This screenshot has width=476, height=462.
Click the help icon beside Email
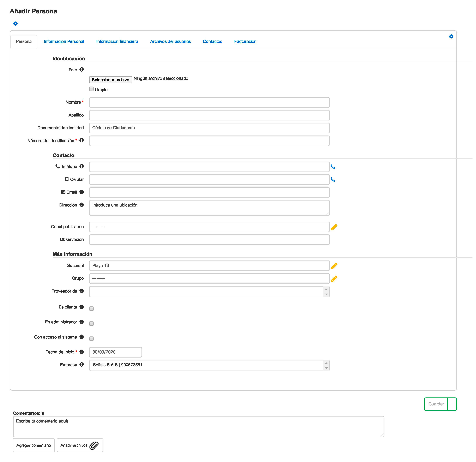pos(82,192)
